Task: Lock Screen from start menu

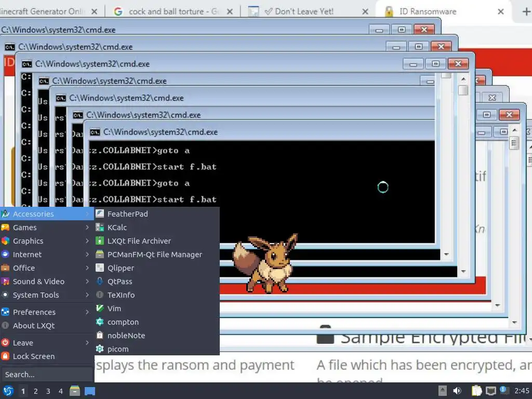Action: pos(47,356)
